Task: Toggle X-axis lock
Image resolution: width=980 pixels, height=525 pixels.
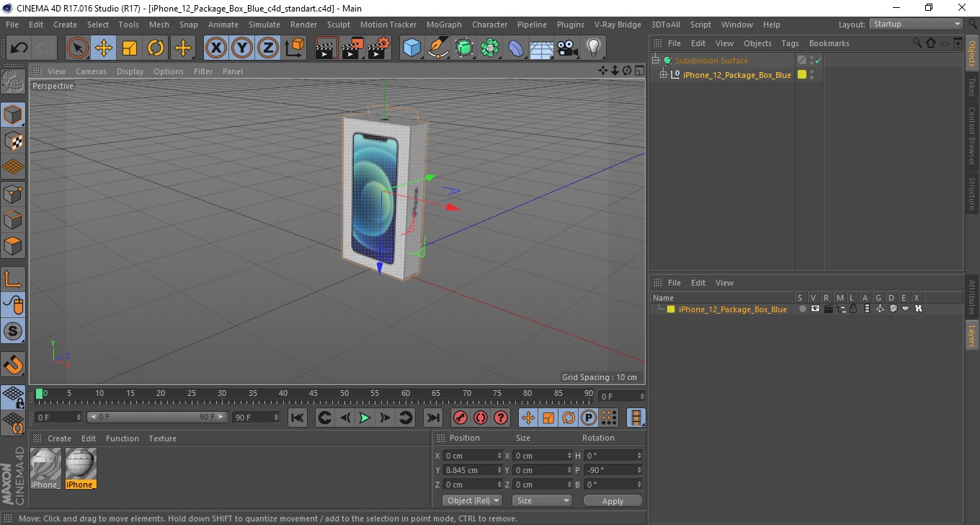Action: pyautogui.click(x=215, y=48)
